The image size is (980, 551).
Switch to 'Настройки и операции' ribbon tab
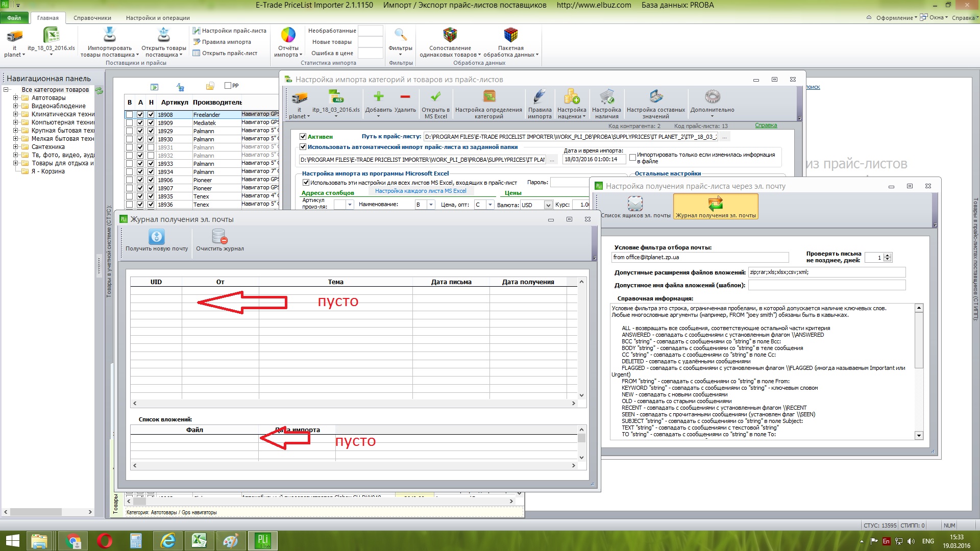(x=158, y=18)
